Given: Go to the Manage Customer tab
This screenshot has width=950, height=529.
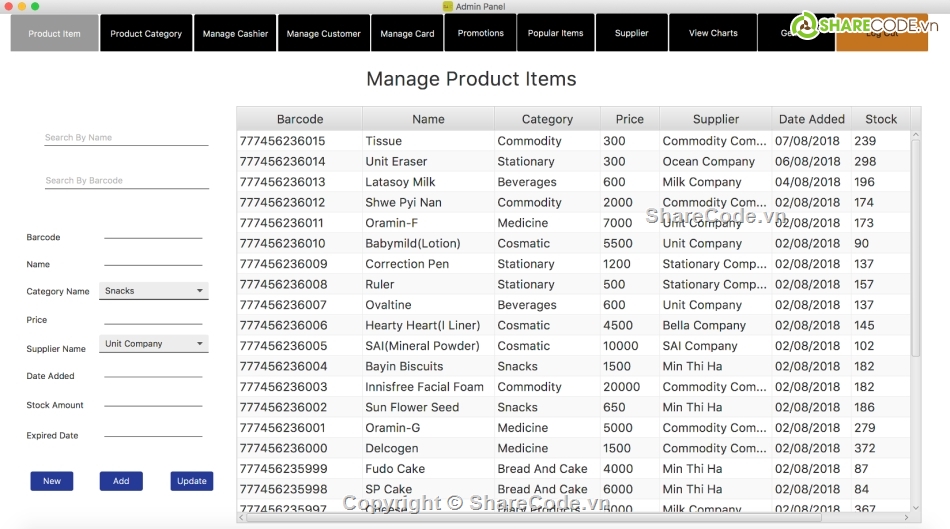Looking at the screenshot, I should (x=323, y=33).
